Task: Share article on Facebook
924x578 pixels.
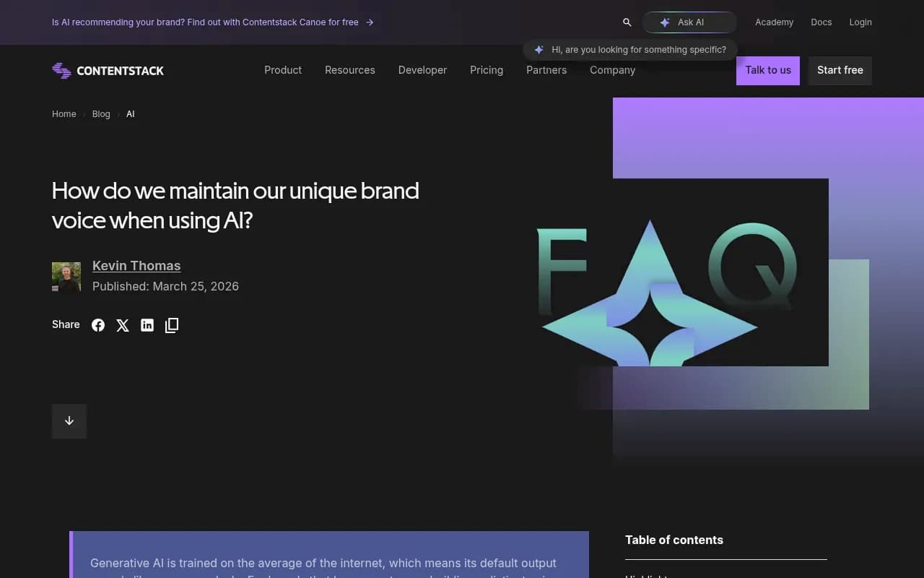Action: (x=98, y=325)
